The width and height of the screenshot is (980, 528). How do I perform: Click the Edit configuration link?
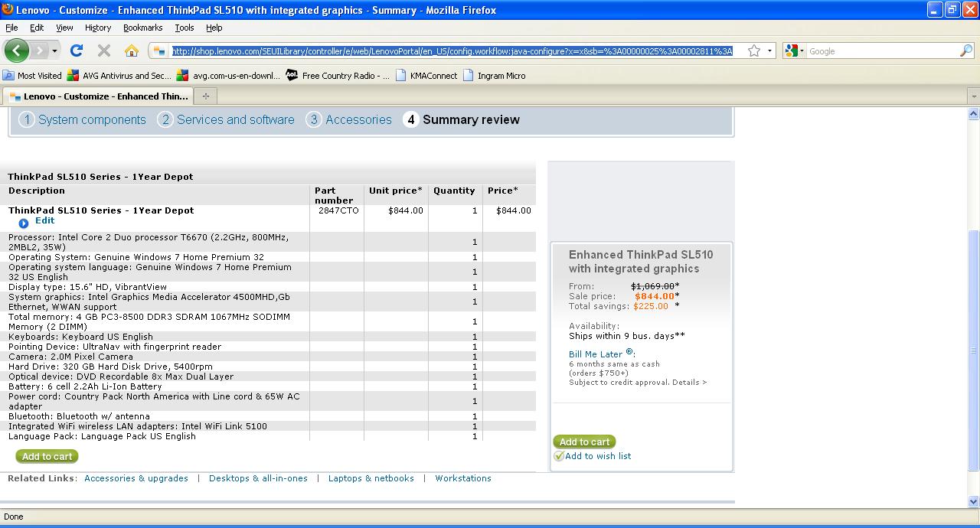point(44,220)
